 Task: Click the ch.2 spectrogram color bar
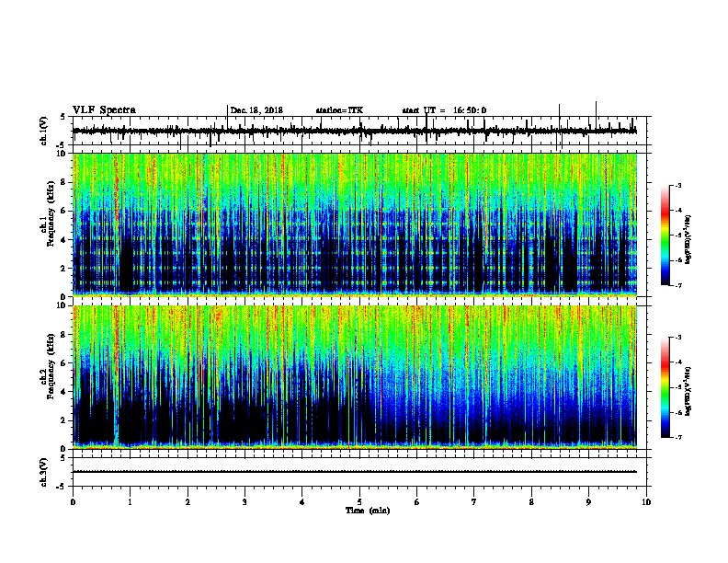[665, 387]
